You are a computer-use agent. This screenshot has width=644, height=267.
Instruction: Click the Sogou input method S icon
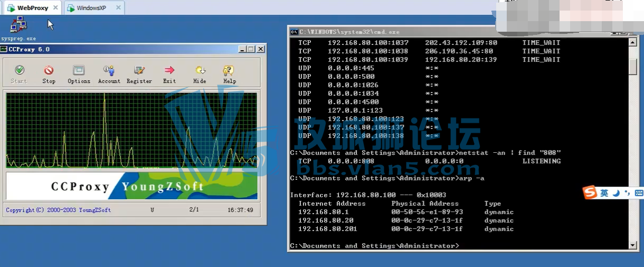[x=590, y=193]
